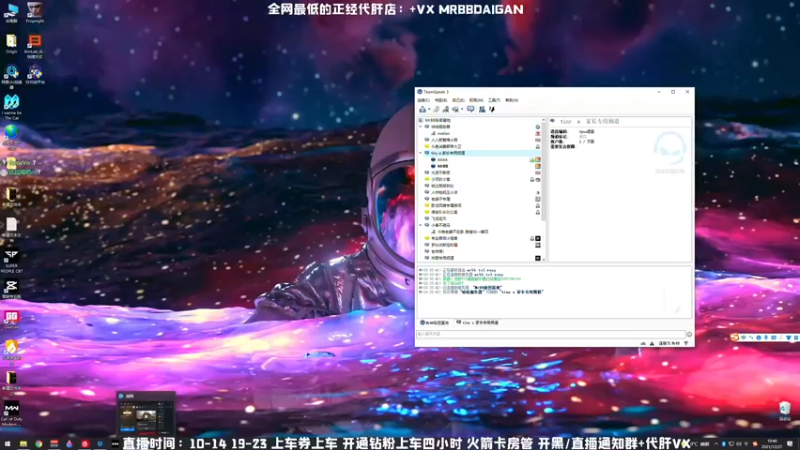The height and width of the screenshot is (450, 800).
Task: Click the clock in the system tray
Action: 772,444
